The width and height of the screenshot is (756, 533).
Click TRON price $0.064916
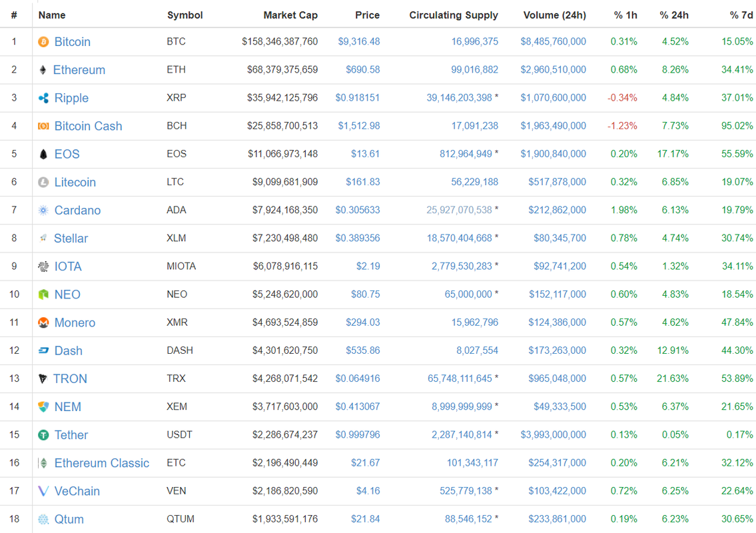click(x=358, y=378)
